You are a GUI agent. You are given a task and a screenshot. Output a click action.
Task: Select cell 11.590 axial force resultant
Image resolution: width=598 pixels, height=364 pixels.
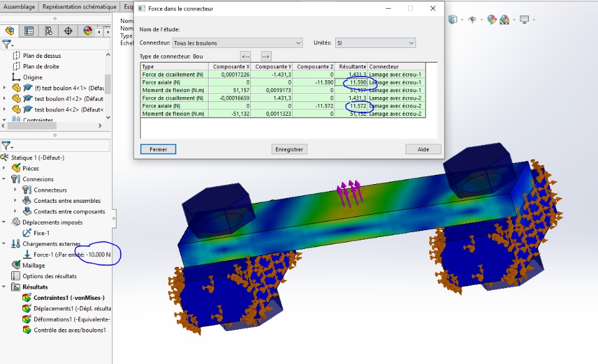(351, 82)
